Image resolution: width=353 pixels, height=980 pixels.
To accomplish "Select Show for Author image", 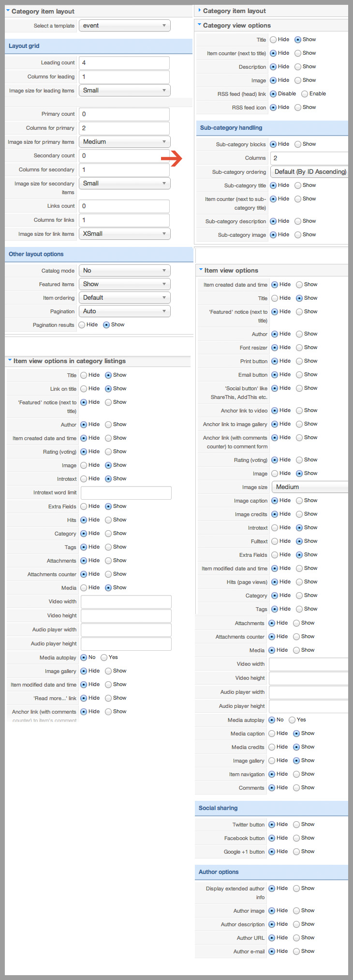I will [x=296, y=911].
